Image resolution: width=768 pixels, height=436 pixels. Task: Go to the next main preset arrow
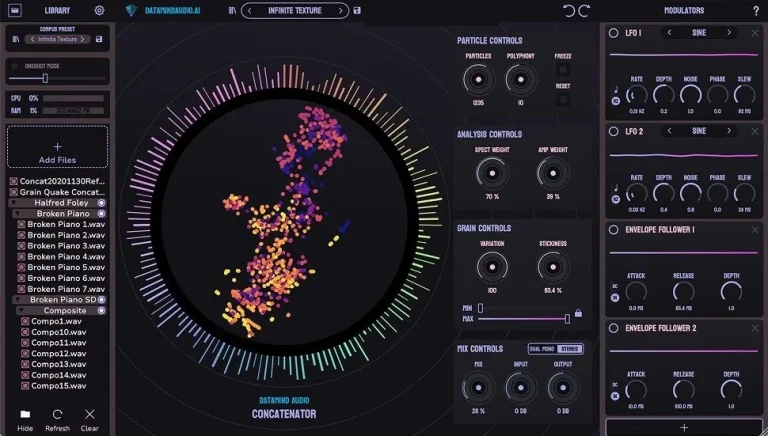(x=340, y=10)
